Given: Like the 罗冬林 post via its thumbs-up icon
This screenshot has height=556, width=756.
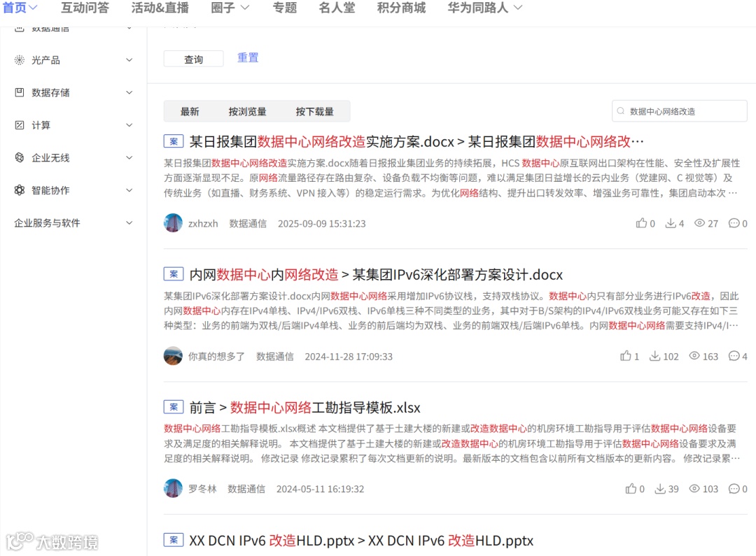Looking at the screenshot, I should coord(631,489).
